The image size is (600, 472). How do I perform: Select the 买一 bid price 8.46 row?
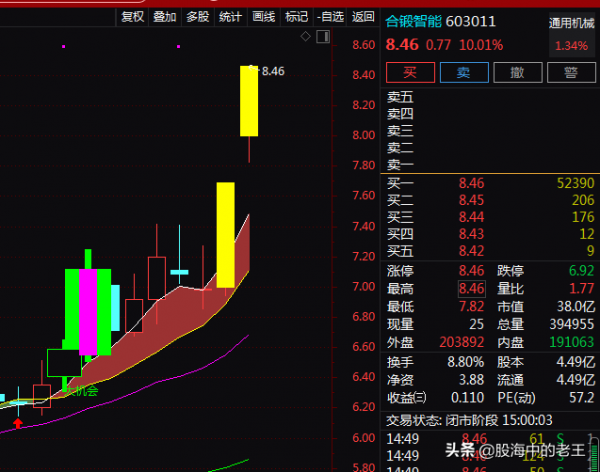click(470, 183)
